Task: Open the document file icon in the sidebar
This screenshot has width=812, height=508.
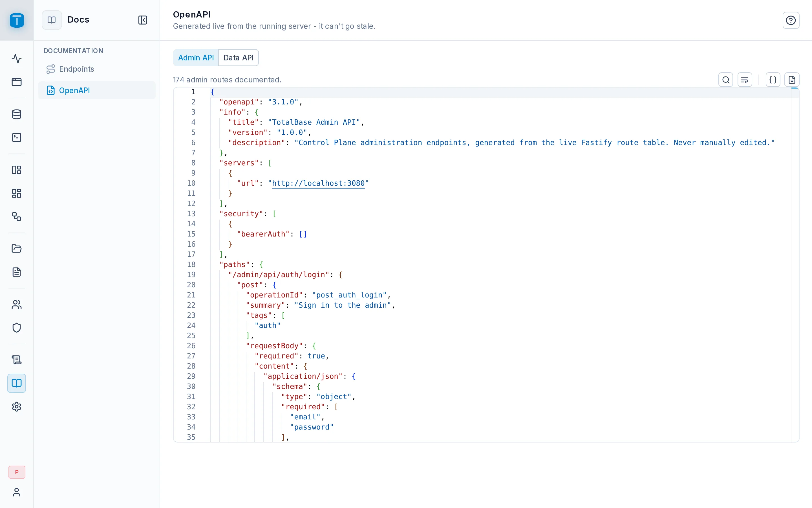Action: pyautogui.click(x=17, y=272)
